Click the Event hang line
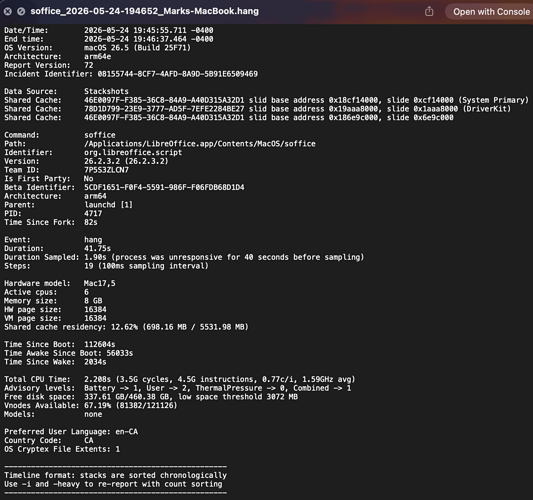The width and height of the screenshot is (533, 500). click(53, 240)
